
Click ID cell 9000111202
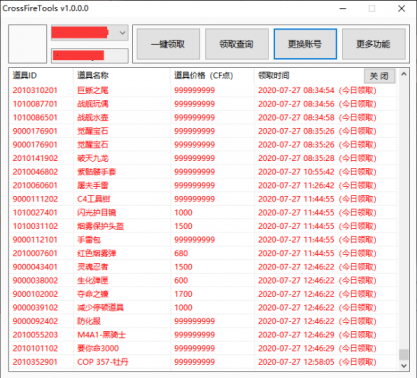(x=35, y=199)
